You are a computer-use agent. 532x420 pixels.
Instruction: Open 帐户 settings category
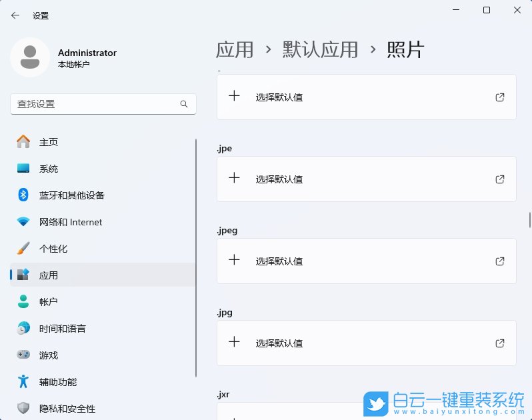point(103,301)
